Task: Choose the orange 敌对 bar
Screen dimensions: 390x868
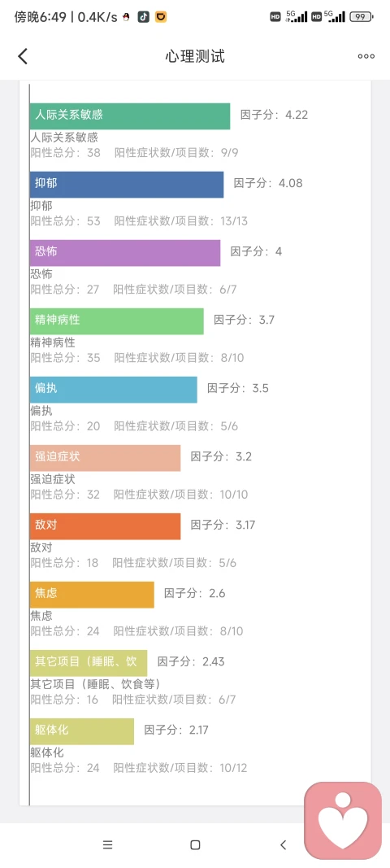Action: coord(105,526)
